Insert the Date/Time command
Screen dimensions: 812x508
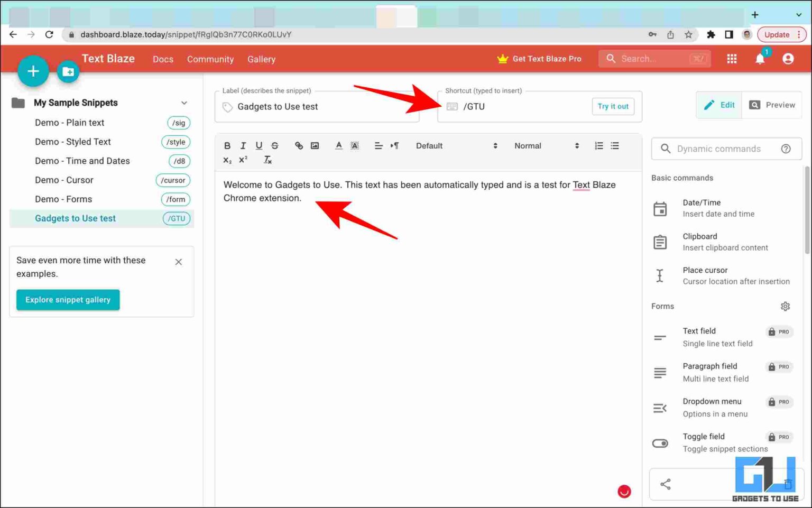(702, 208)
